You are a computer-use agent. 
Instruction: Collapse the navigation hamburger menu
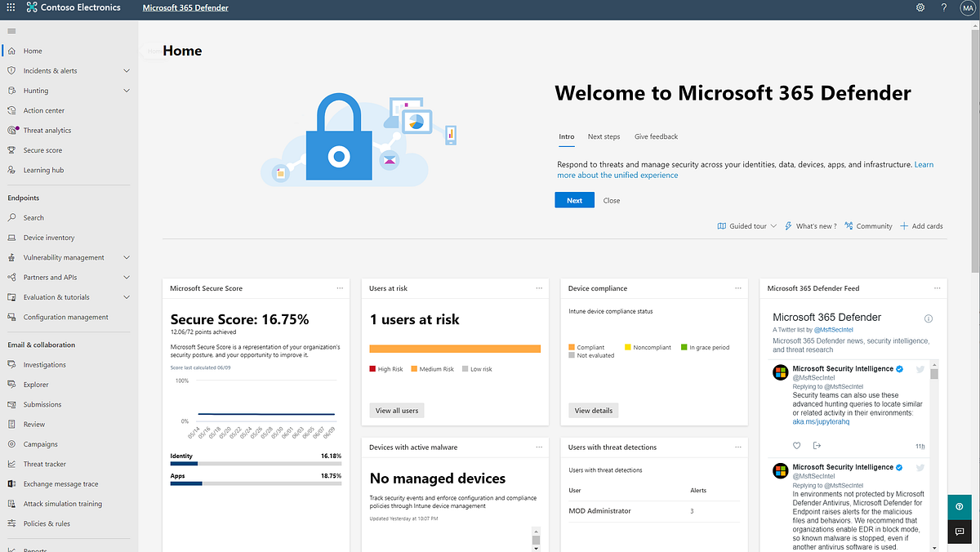coord(11,31)
